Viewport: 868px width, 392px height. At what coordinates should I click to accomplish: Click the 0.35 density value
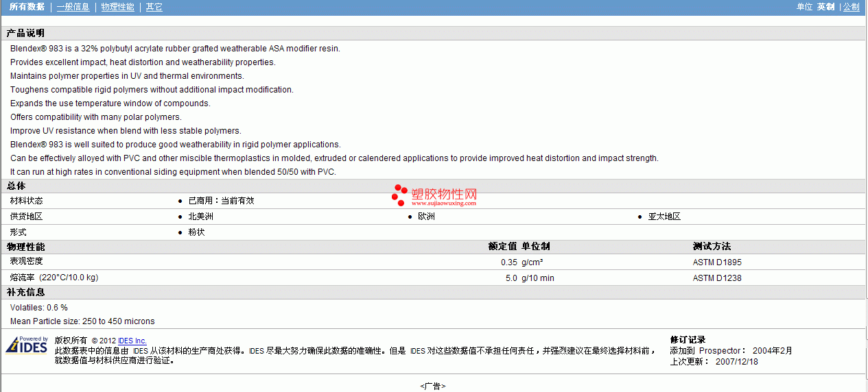509,262
